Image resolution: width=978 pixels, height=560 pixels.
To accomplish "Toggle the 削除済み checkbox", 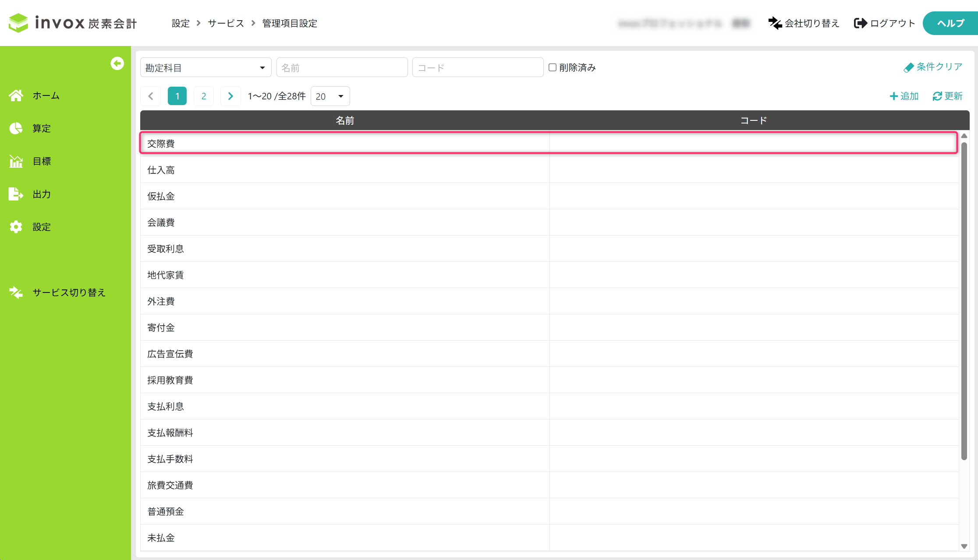I will (x=553, y=67).
